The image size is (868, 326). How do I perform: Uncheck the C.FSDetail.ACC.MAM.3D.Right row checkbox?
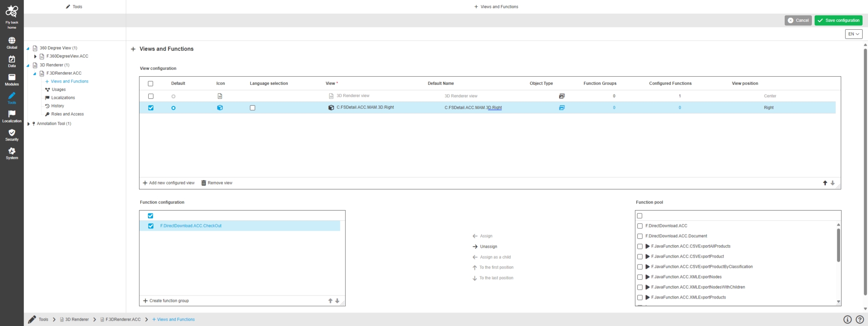pos(151,108)
